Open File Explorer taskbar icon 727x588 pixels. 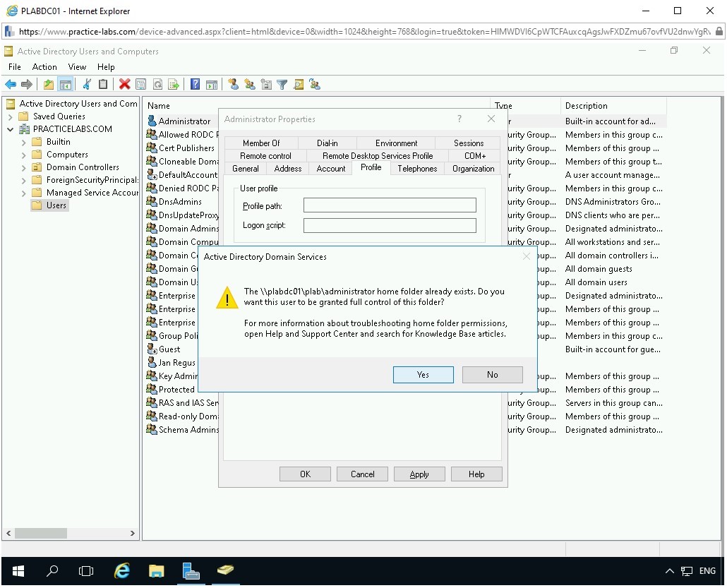pyautogui.click(x=156, y=571)
